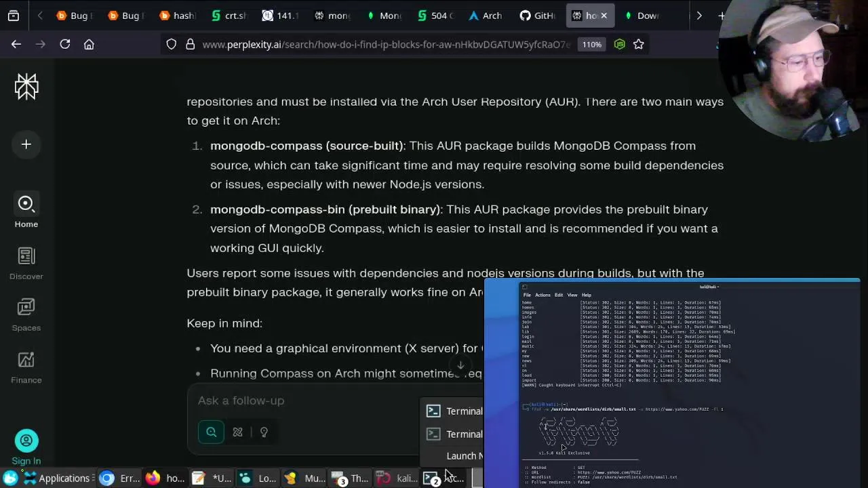Open the Actions menu in terminal preview

[x=542, y=295]
